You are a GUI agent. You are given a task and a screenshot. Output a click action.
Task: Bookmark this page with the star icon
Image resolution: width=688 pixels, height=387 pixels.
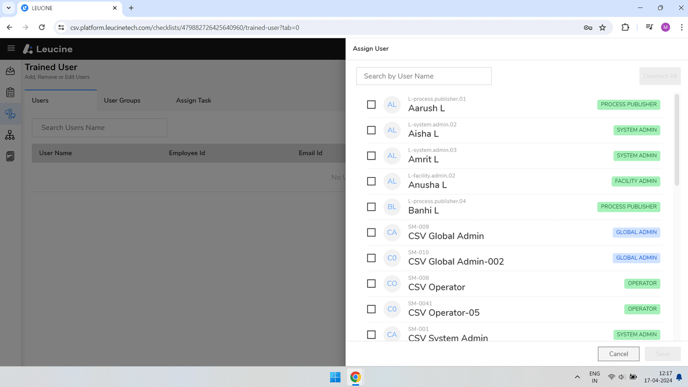pyautogui.click(x=602, y=27)
